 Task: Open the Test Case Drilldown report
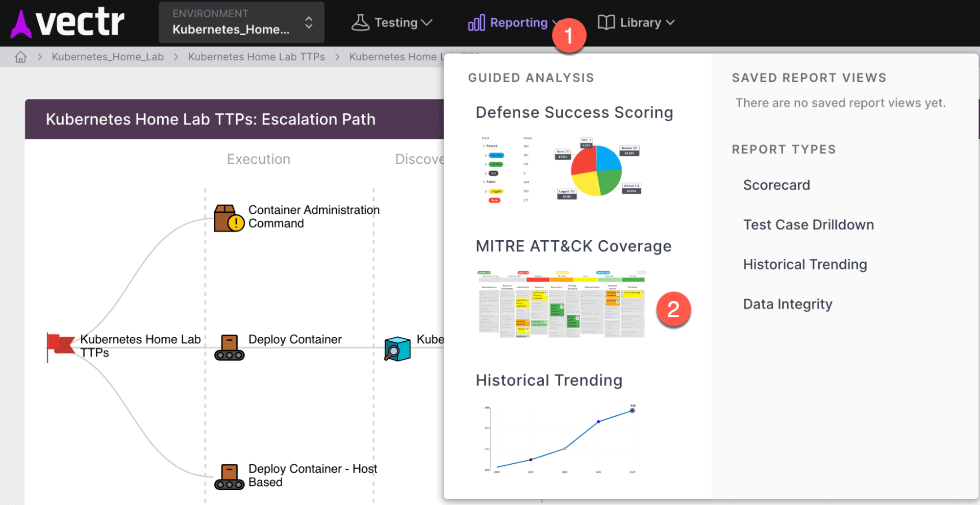[808, 225]
